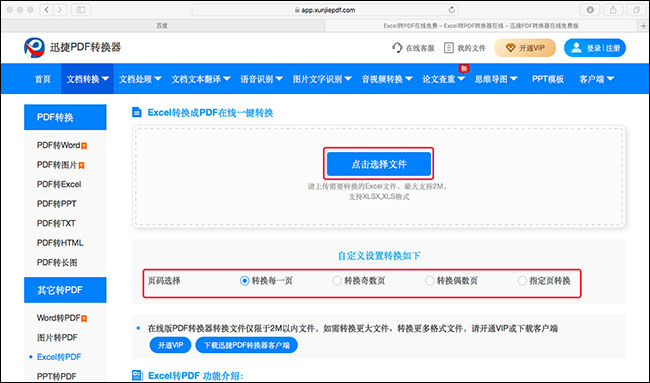Open the PDF转图片 sidebar link
The height and width of the screenshot is (383, 650).
point(57,165)
